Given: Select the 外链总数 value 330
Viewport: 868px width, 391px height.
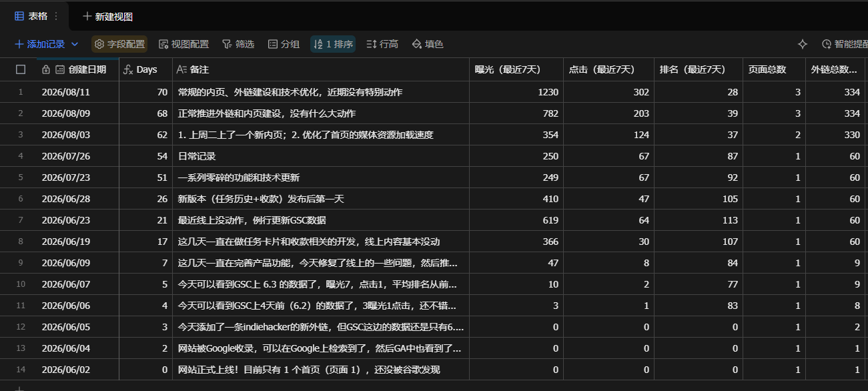Looking at the screenshot, I should coord(835,135).
